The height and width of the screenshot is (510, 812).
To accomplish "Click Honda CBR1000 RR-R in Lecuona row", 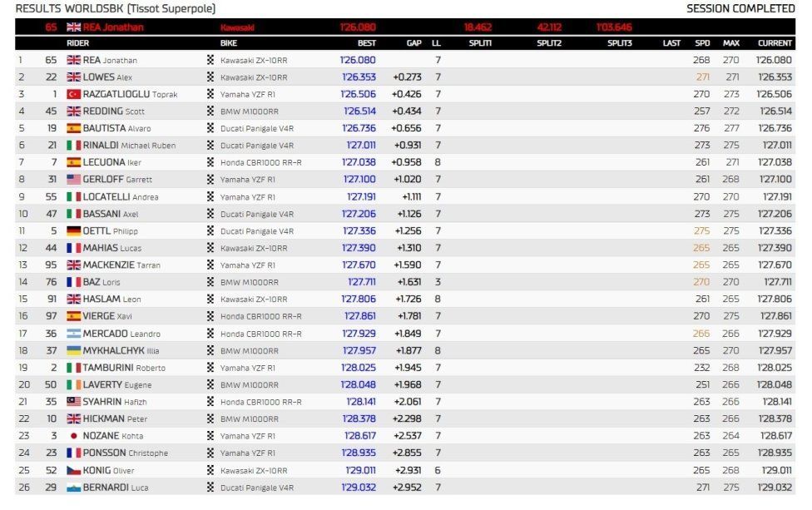I will pyautogui.click(x=261, y=162).
